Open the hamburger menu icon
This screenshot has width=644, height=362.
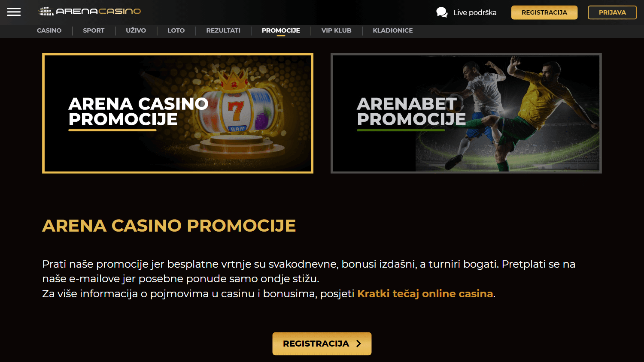pyautogui.click(x=14, y=12)
